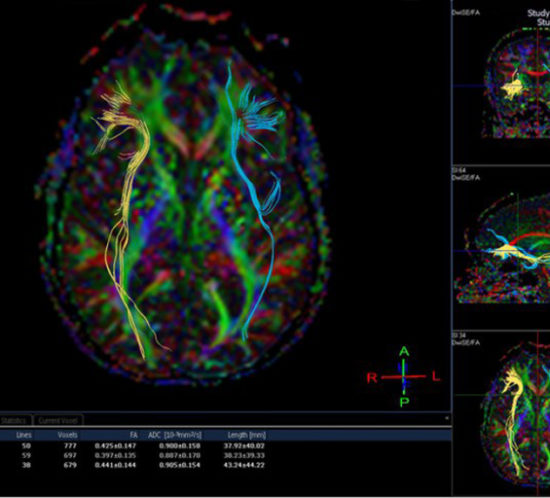Viewport: 550px width, 498px height.
Task: Open the Current Voxel tab
Action: [x=58, y=420]
